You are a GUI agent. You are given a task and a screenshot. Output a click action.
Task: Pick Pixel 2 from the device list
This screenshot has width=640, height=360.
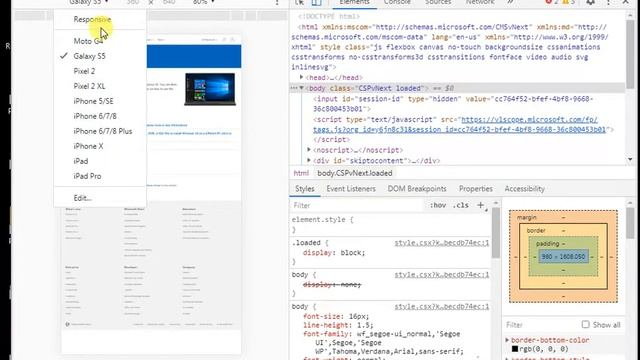84,71
